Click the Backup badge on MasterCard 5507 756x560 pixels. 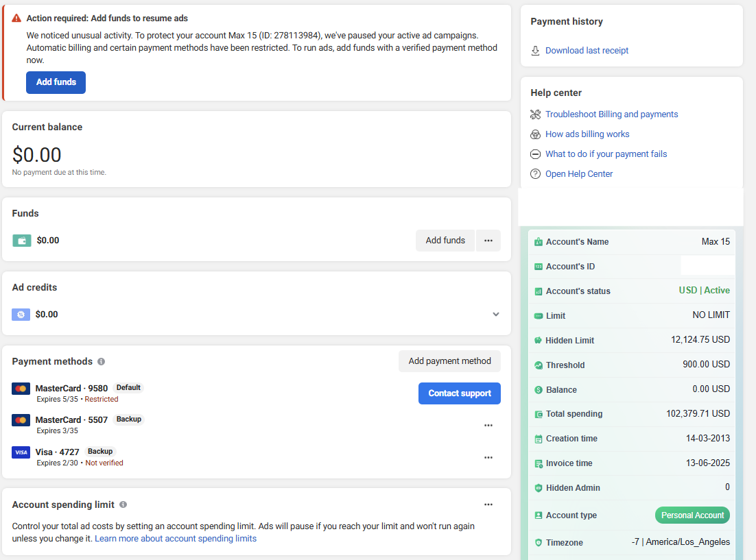tap(129, 419)
